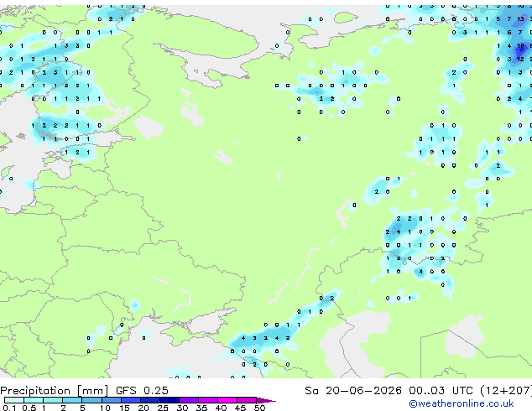Click the '13' precipitation value on map
This screenshot has width=532, height=411.
point(520,19)
